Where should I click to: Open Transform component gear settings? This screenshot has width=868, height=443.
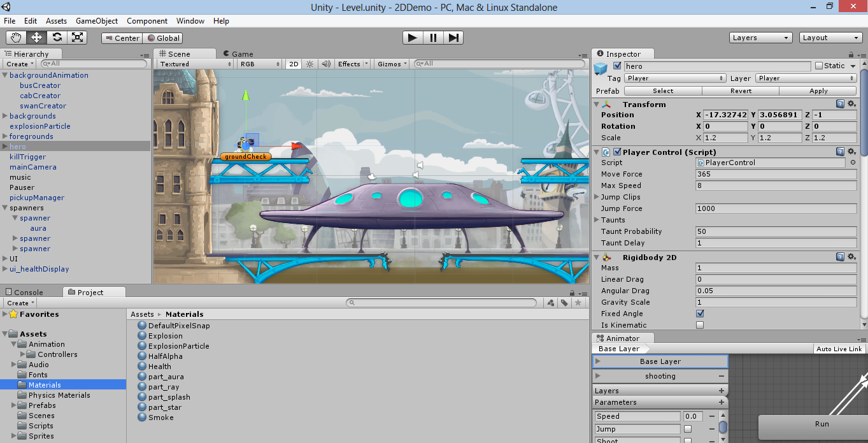[851, 104]
